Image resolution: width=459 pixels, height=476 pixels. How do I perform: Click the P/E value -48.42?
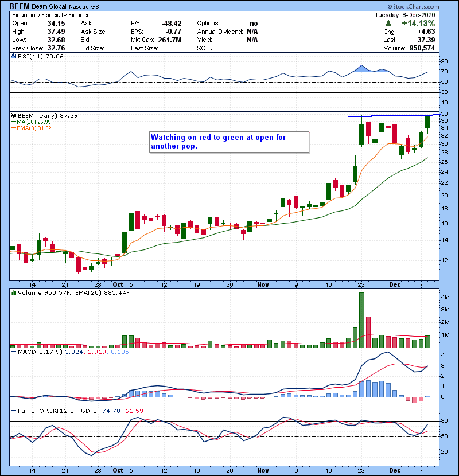(172, 24)
